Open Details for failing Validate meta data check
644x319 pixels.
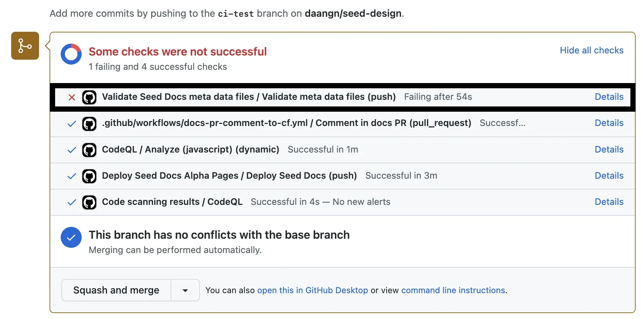[x=609, y=97]
